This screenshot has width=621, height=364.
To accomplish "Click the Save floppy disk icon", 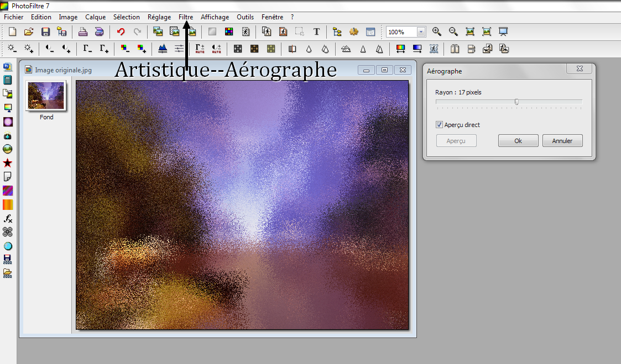I will [46, 32].
